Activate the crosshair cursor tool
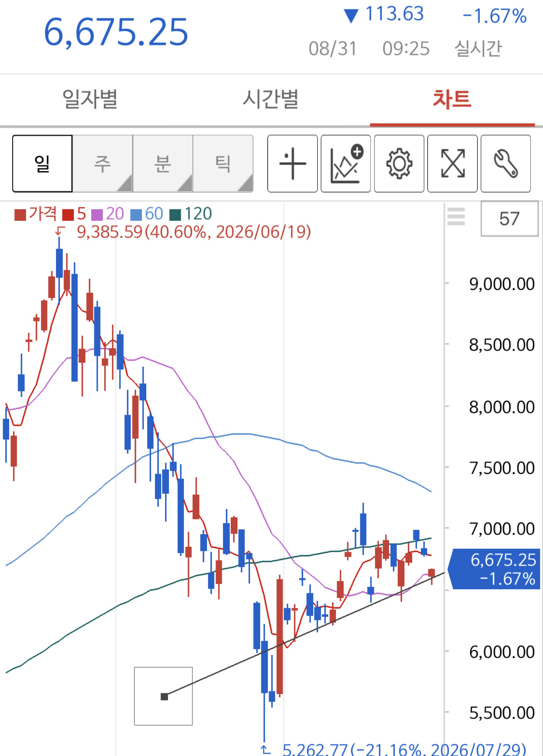543x756 pixels. click(x=293, y=163)
